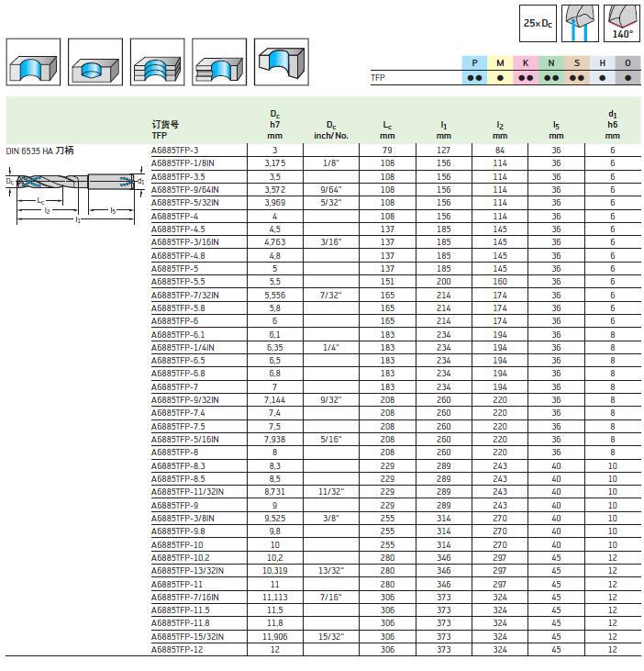The width and height of the screenshot is (644, 671).
Task: Click order number A6885TFP-3
Action: click(x=174, y=151)
